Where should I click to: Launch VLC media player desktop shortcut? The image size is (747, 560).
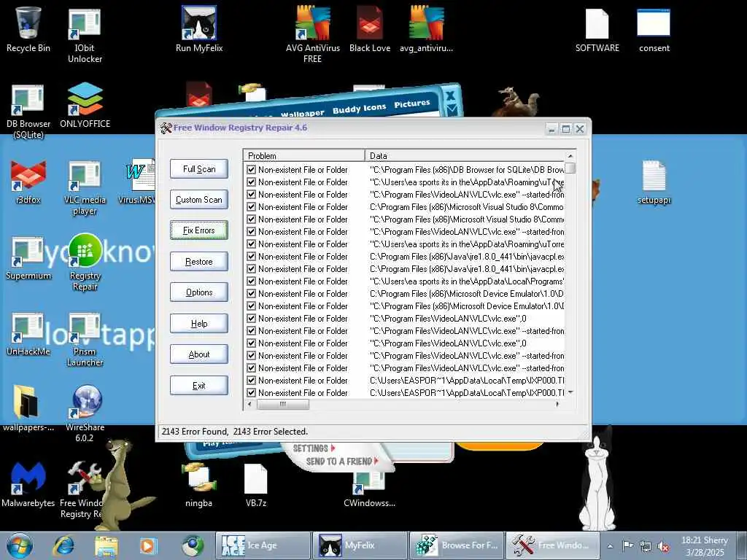pyautogui.click(x=85, y=188)
